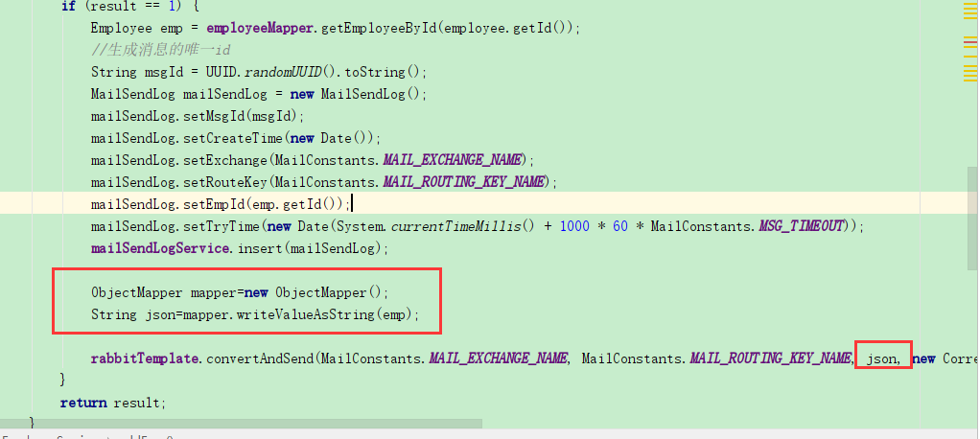Screen dimensions: 980x439
Task: Click the "currentTimeMillis" static call
Action: (456, 226)
